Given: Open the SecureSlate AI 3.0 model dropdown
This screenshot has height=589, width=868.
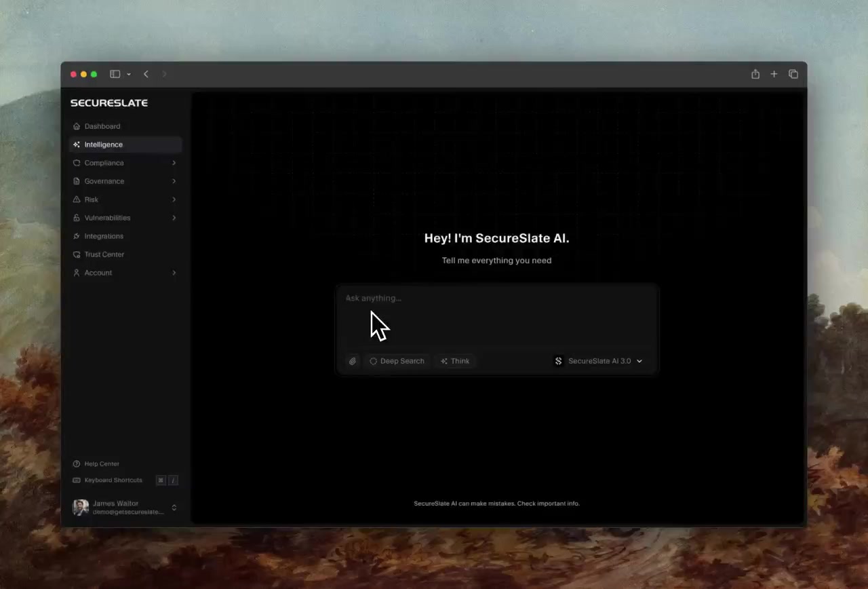Looking at the screenshot, I should point(598,361).
